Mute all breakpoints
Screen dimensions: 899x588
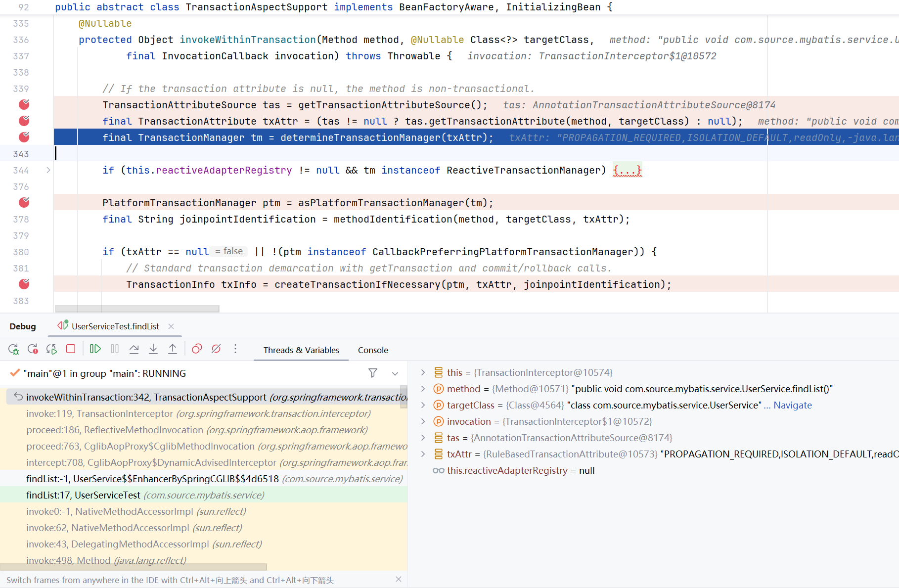[216, 349]
